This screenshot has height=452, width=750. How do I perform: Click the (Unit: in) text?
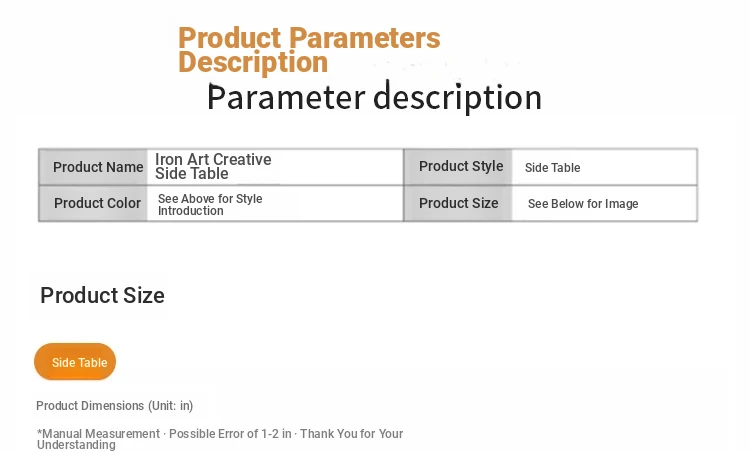[170, 406]
